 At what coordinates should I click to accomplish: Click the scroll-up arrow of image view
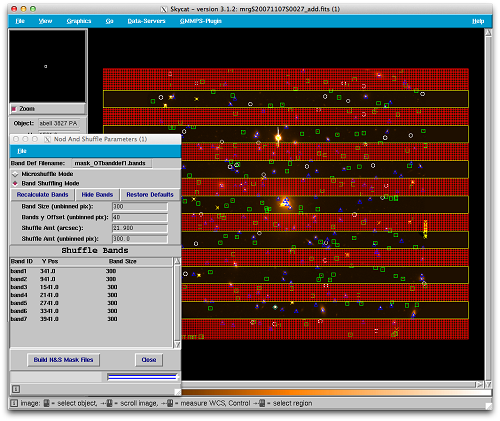click(488, 33)
